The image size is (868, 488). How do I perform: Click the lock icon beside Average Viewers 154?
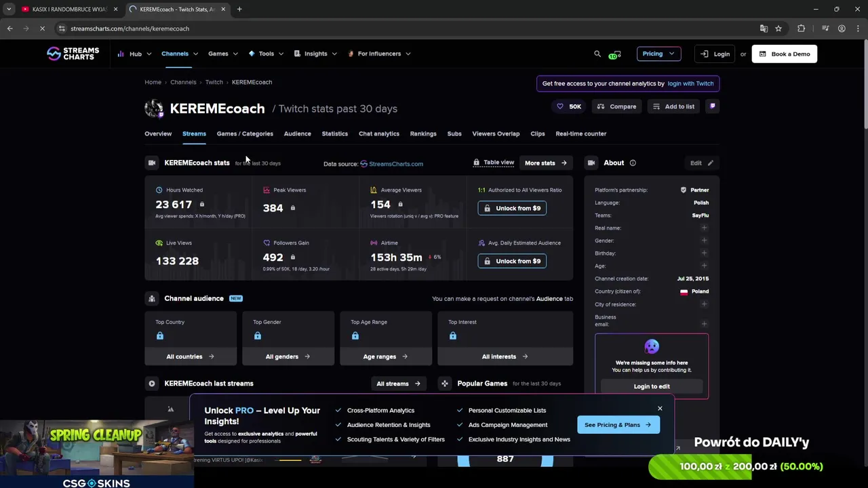pos(400,204)
